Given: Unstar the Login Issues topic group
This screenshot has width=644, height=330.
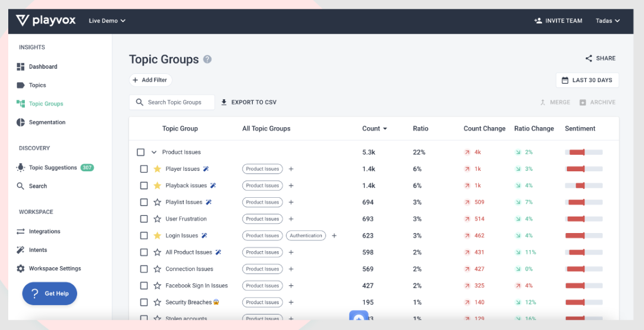Looking at the screenshot, I should 157,235.
